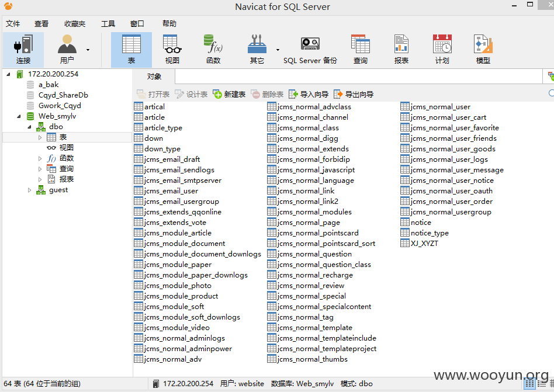Select the Gwork_Cqyd database
This screenshot has width=554, height=392.
[x=60, y=106]
